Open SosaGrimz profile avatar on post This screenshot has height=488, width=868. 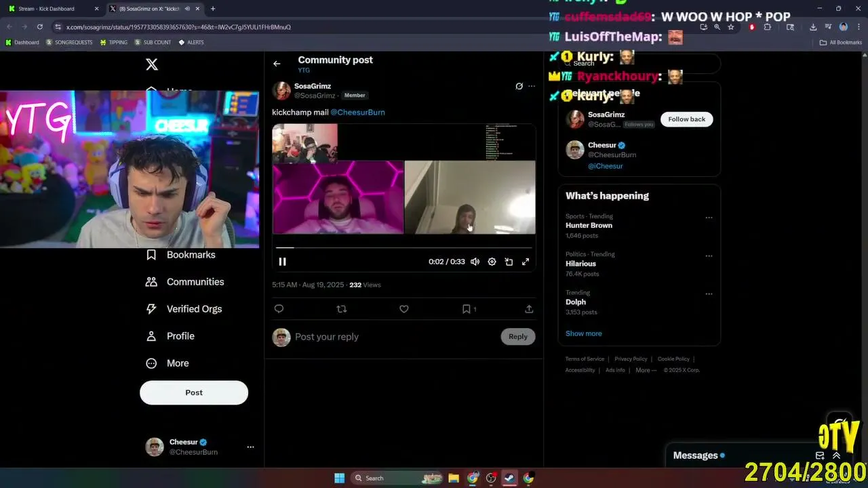coord(281,91)
